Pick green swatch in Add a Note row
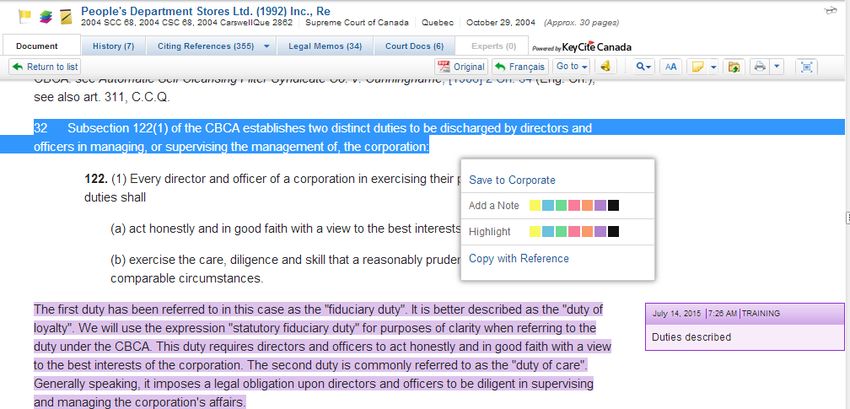This screenshot has width=850, height=409. (561, 205)
